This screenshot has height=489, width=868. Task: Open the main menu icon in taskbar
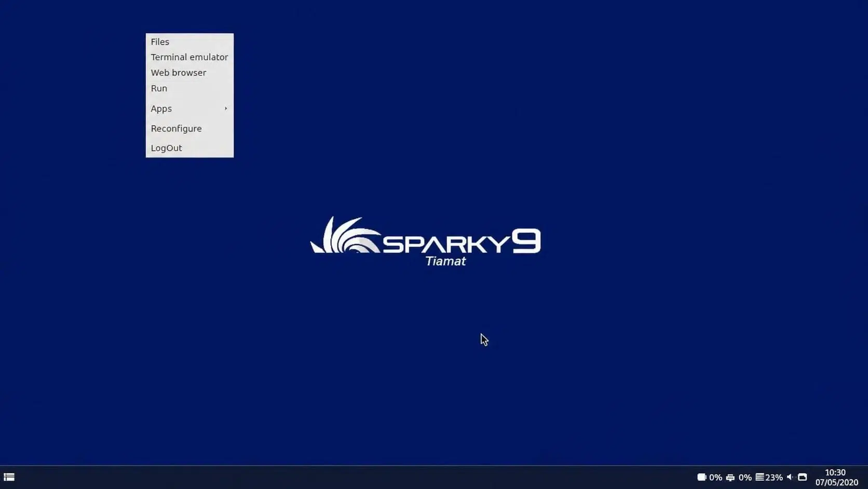9,477
